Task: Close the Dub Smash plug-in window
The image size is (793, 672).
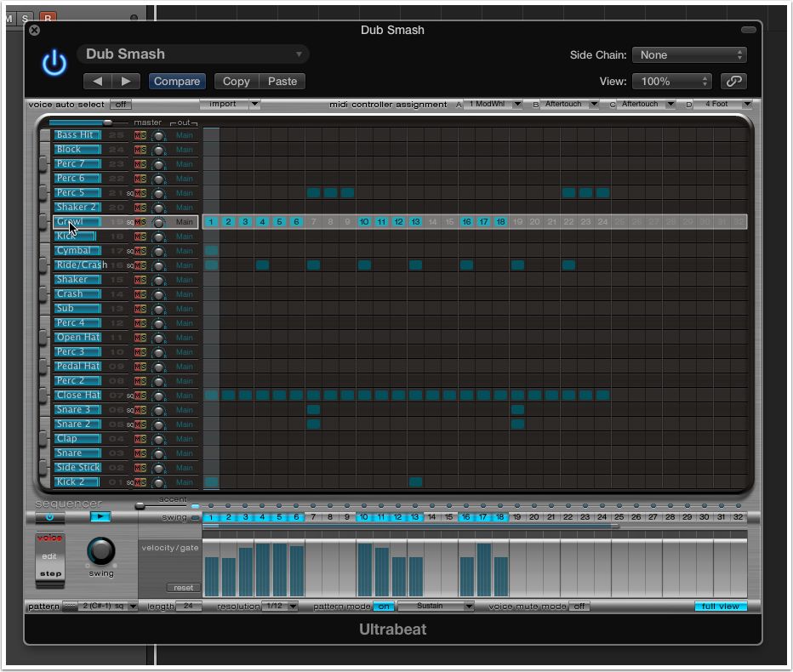Action: pos(34,31)
